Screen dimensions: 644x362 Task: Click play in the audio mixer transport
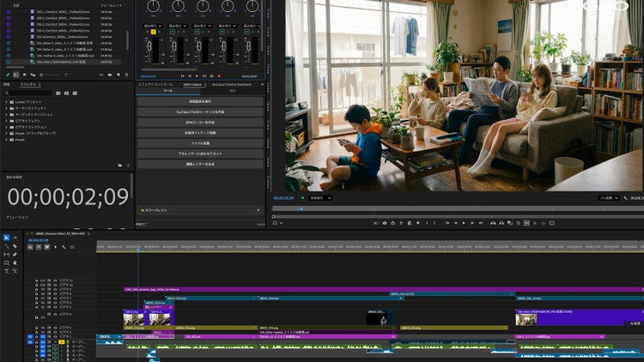[197, 76]
